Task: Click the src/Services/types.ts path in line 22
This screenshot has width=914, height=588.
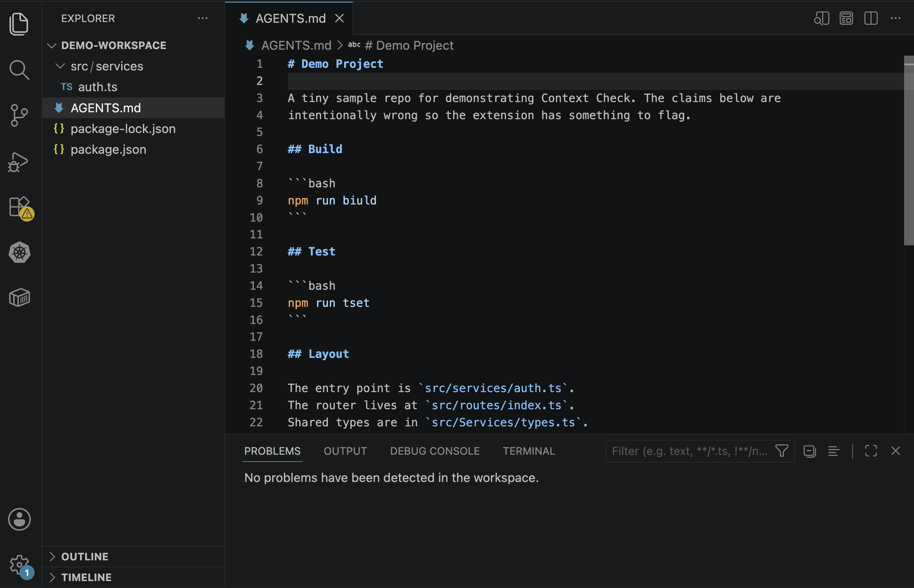Action: coord(503,422)
